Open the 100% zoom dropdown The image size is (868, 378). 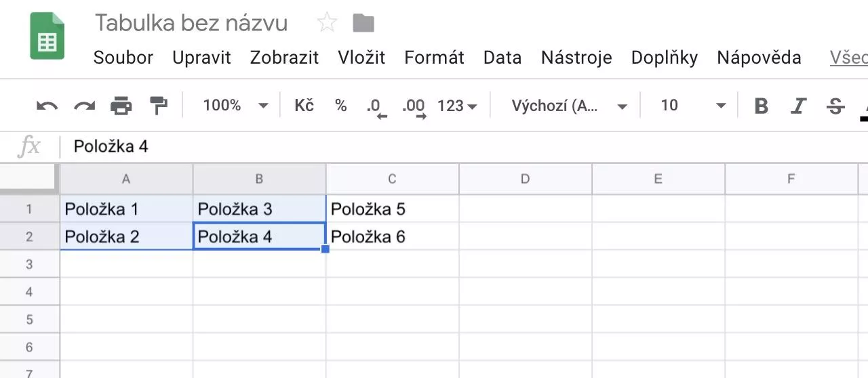(x=235, y=106)
